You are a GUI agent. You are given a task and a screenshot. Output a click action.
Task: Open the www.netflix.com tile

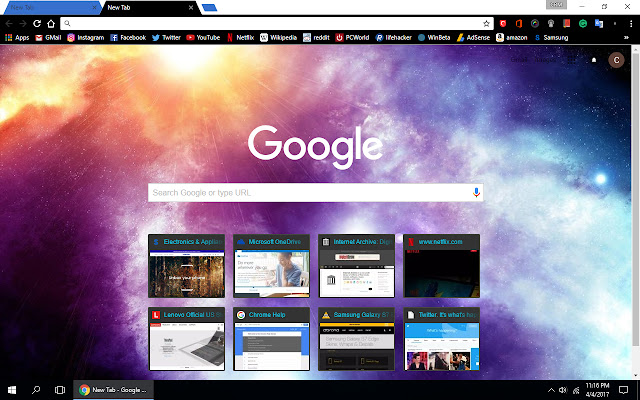point(441,266)
